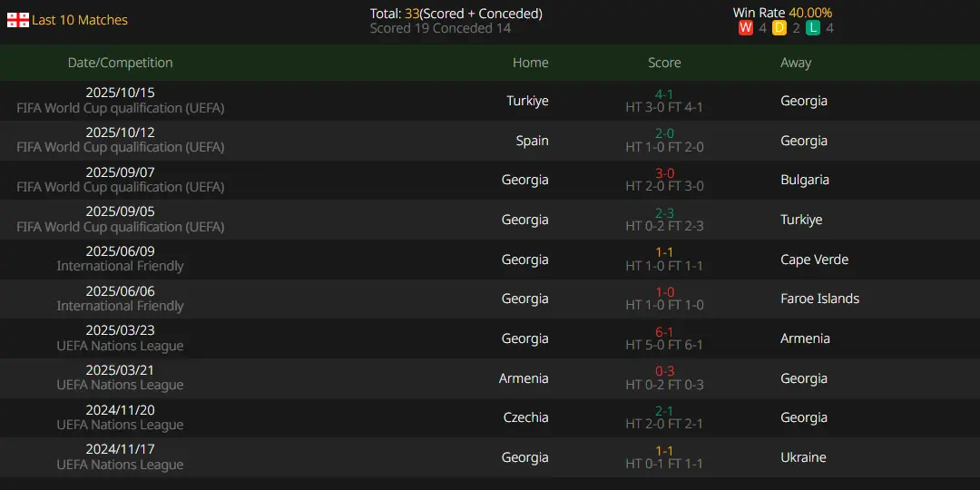Click the 0-3 score
Screen dimensions: 980x490
click(x=664, y=371)
